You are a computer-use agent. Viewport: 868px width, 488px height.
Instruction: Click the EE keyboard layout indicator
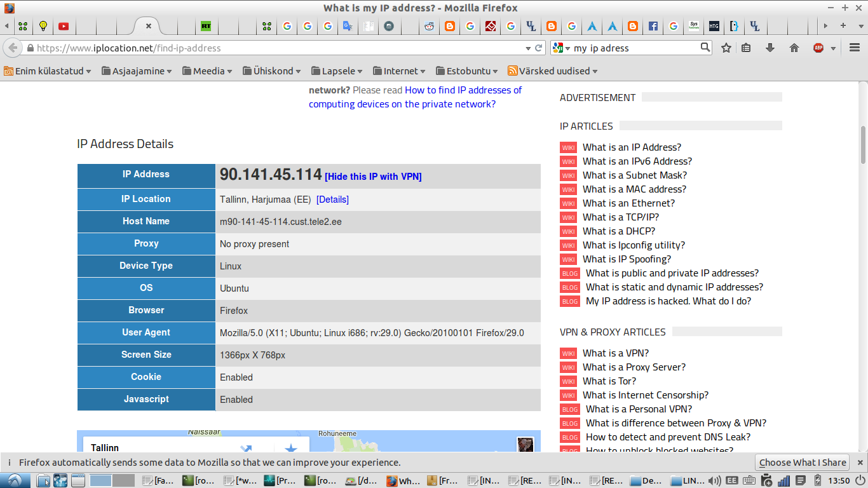click(731, 481)
